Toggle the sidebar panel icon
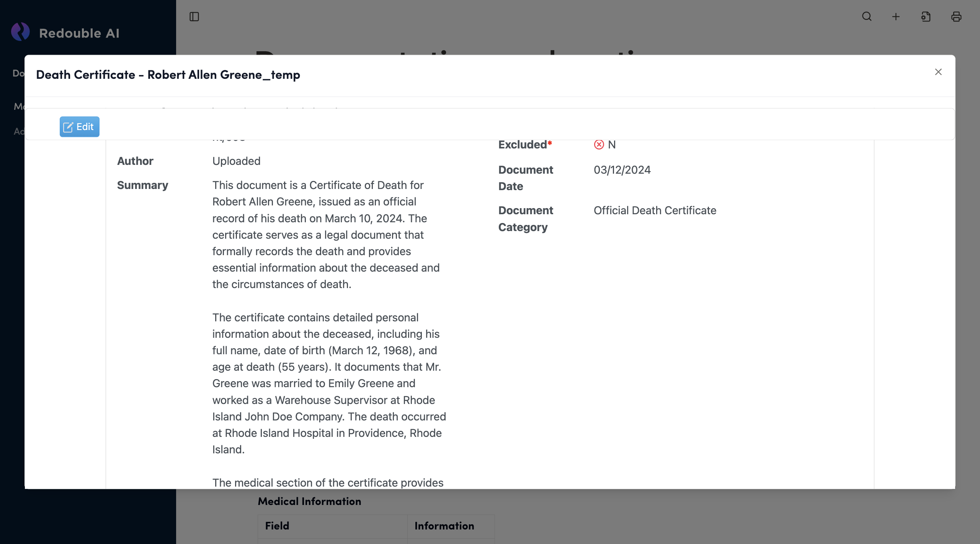The height and width of the screenshot is (544, 980). [194, 16]
